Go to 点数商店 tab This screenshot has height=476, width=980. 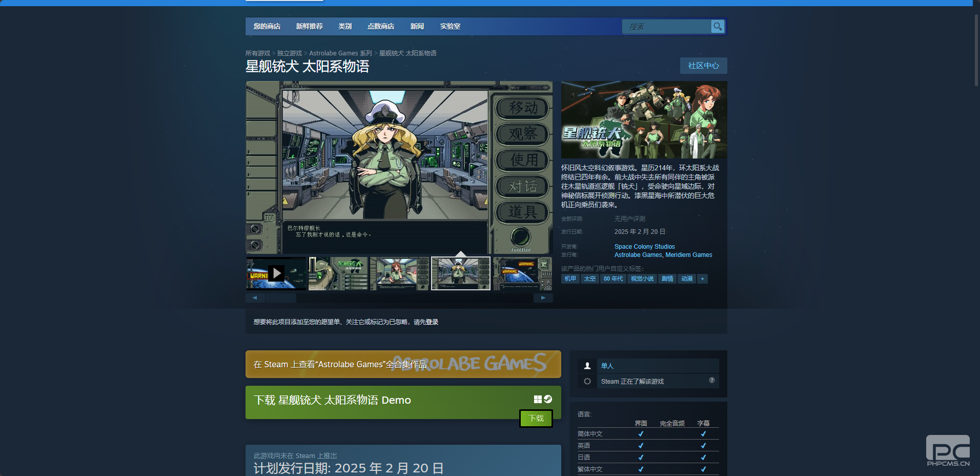tap(381, 26)
